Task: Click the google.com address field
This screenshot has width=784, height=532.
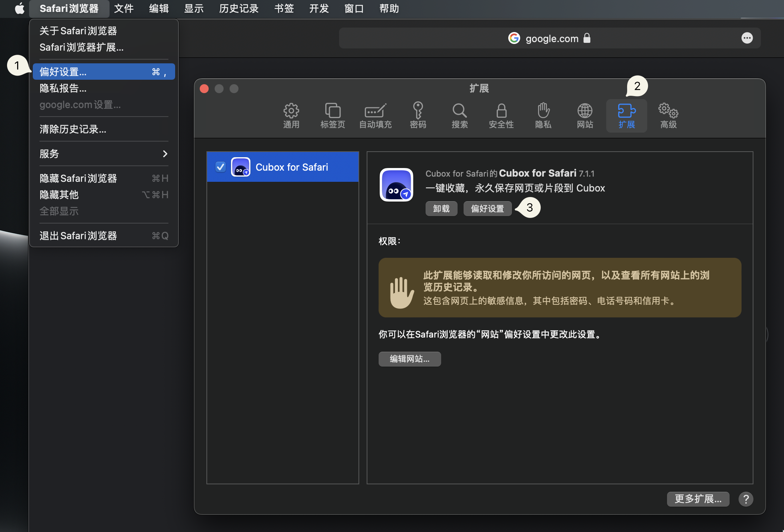Action: pos(550,38)
